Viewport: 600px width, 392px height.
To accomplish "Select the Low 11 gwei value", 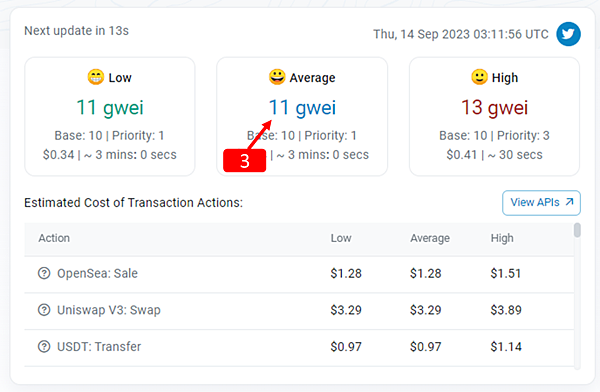I will [x=110, y=108].
